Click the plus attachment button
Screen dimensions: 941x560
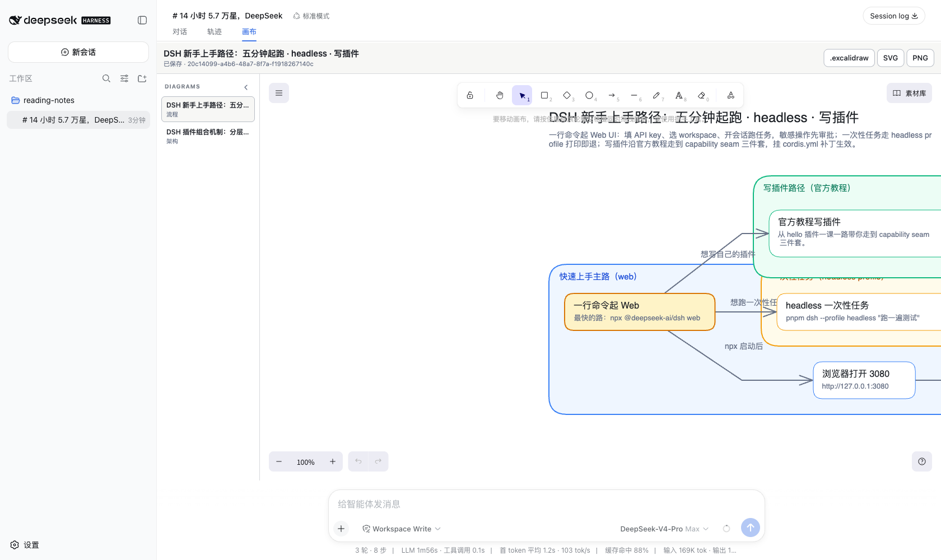tap(341, 529)
